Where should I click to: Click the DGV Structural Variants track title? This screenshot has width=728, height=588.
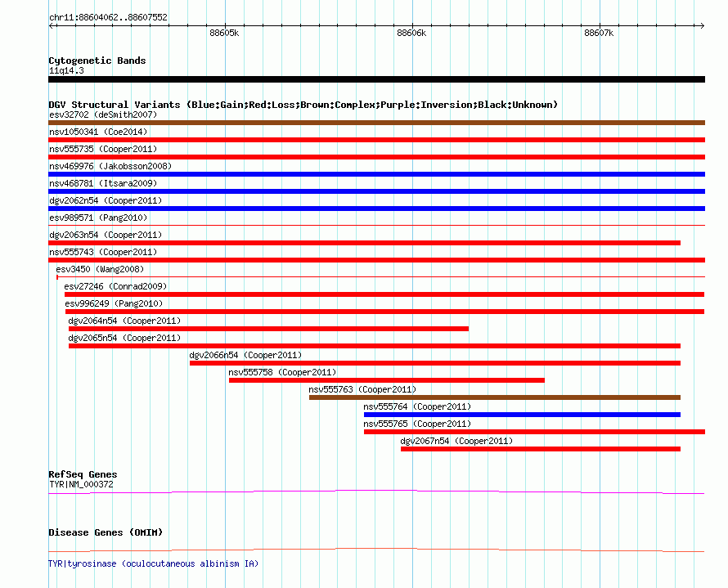click(x=303, y=105)
